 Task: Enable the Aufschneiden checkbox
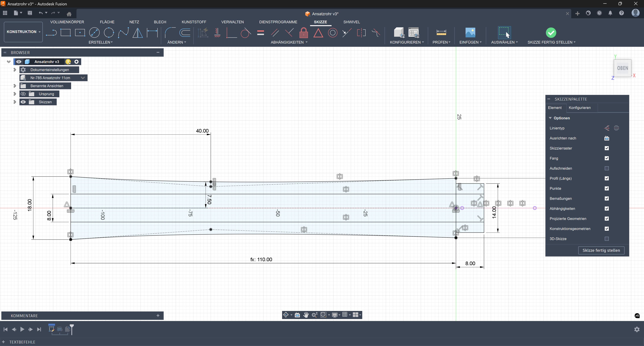pos(606,168)
